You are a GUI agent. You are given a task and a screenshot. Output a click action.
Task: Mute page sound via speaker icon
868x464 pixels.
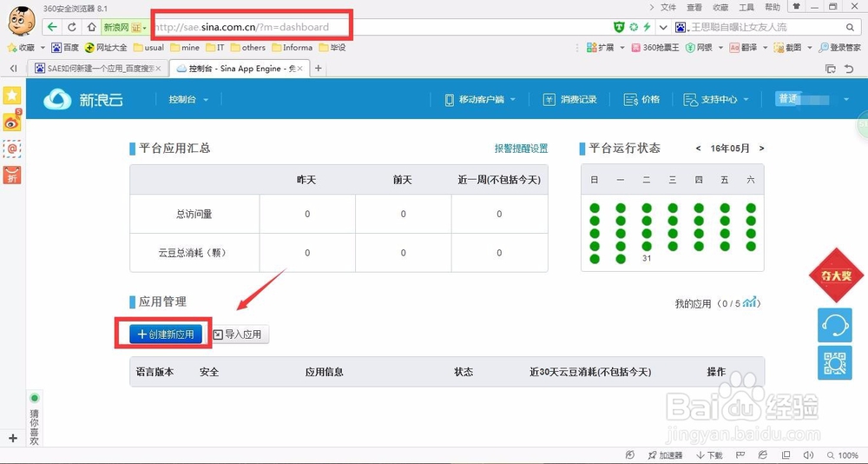(x=808, y=455)
